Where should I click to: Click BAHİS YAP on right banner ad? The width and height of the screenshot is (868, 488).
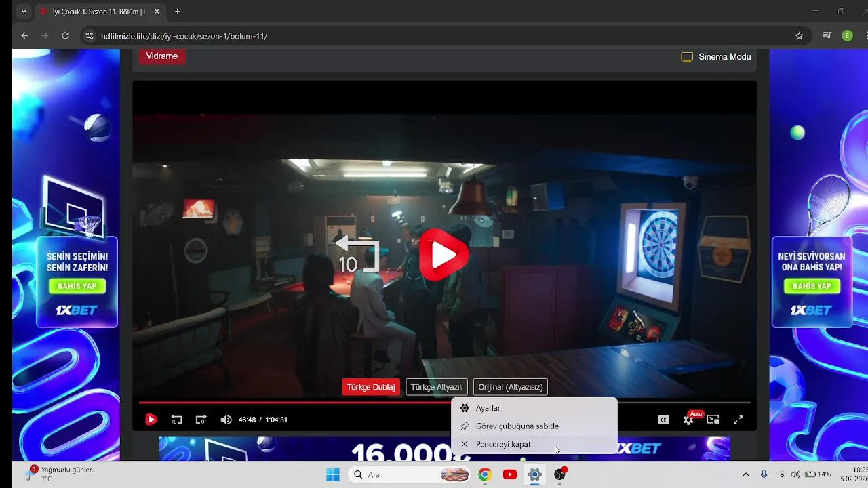tap(812, 286)
